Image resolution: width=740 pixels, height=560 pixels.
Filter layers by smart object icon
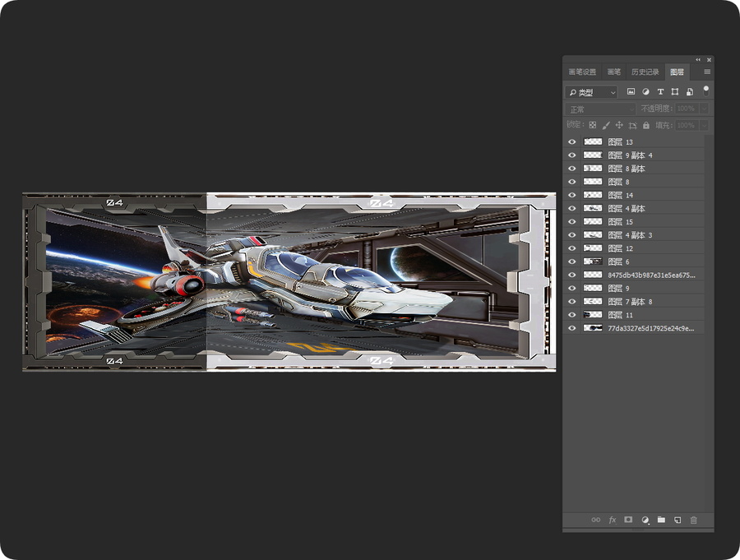[690, 91]
